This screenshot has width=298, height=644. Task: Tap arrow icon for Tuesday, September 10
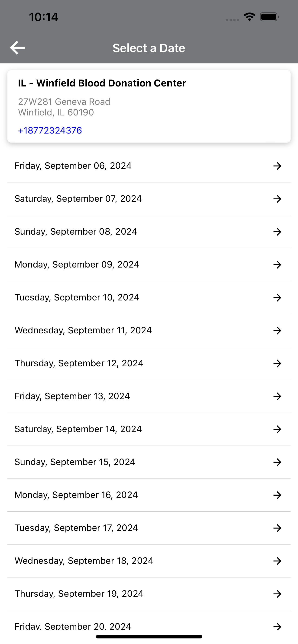point(277,297)
